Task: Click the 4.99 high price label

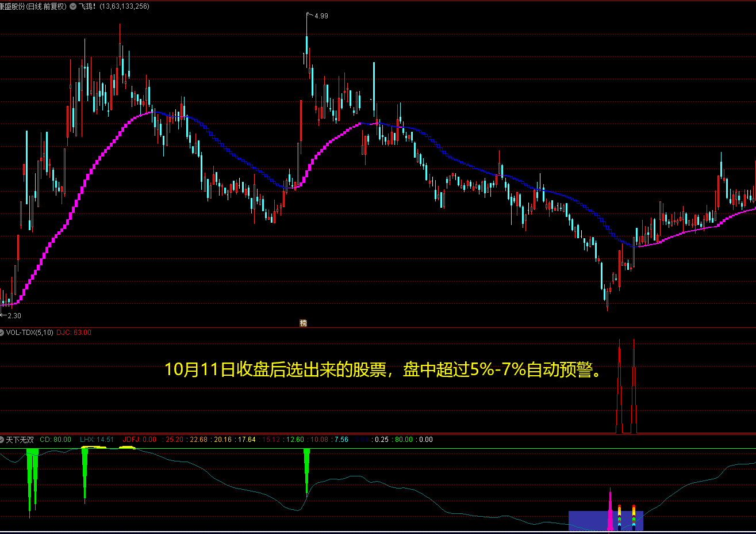Action: [x=321, y=16]
